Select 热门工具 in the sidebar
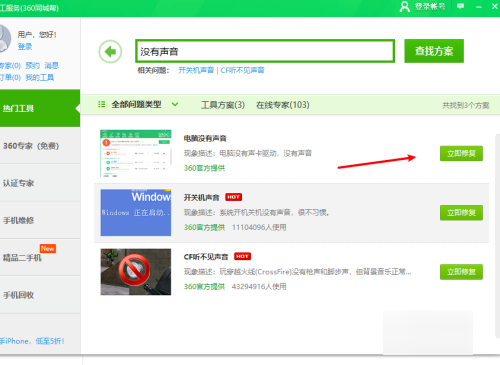Image resolution: width=500 pixels, height=365 pixels. point(40,108)
